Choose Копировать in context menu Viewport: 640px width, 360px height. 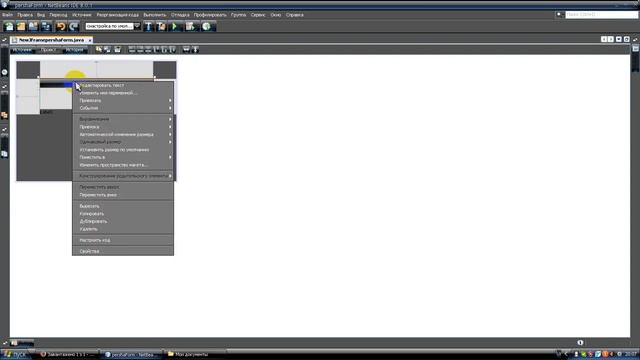point(123,213)
